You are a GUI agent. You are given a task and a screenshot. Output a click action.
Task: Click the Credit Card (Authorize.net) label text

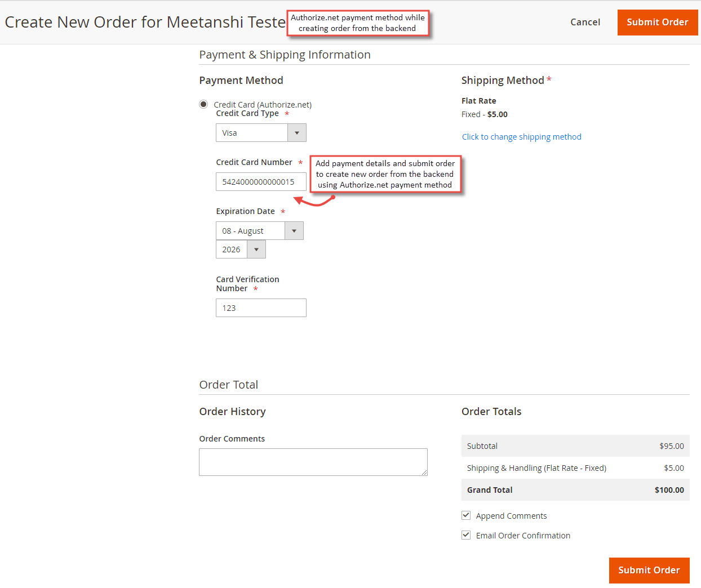click(x=263, y=105)
